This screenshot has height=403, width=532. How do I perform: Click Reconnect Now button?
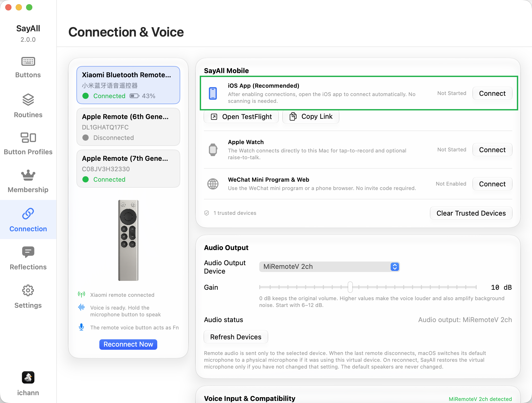click(128, 344)
